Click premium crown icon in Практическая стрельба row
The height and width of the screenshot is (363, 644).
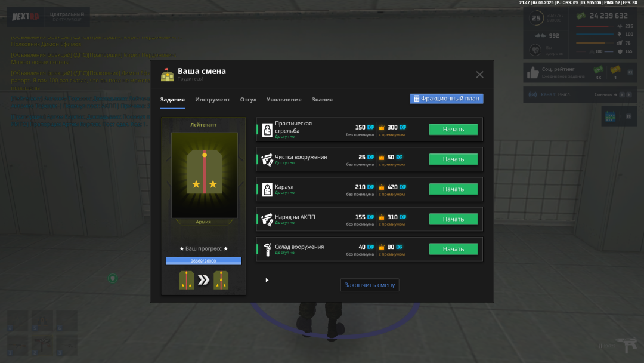[382, 127]
